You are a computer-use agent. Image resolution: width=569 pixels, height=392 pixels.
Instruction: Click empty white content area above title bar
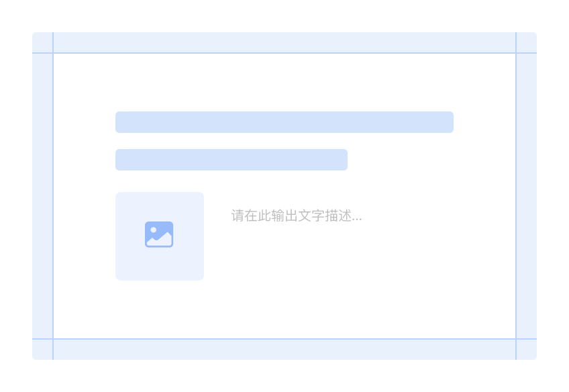284,83
